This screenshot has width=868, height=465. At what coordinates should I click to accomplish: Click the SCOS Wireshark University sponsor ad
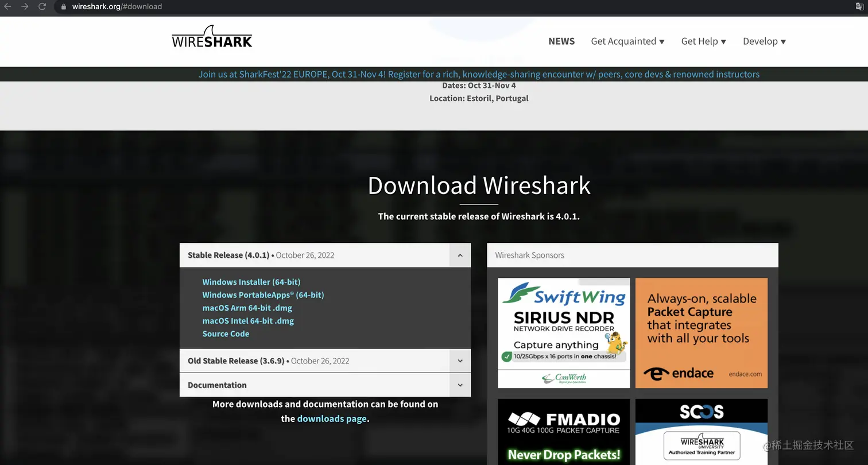(x=702, y=432)
